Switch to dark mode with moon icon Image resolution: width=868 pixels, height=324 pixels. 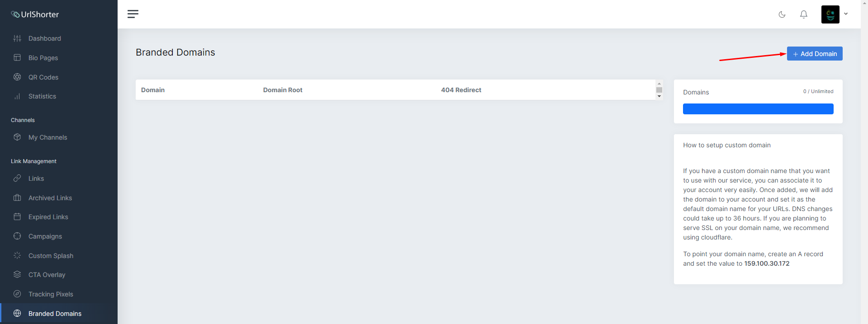click(782, 14)
